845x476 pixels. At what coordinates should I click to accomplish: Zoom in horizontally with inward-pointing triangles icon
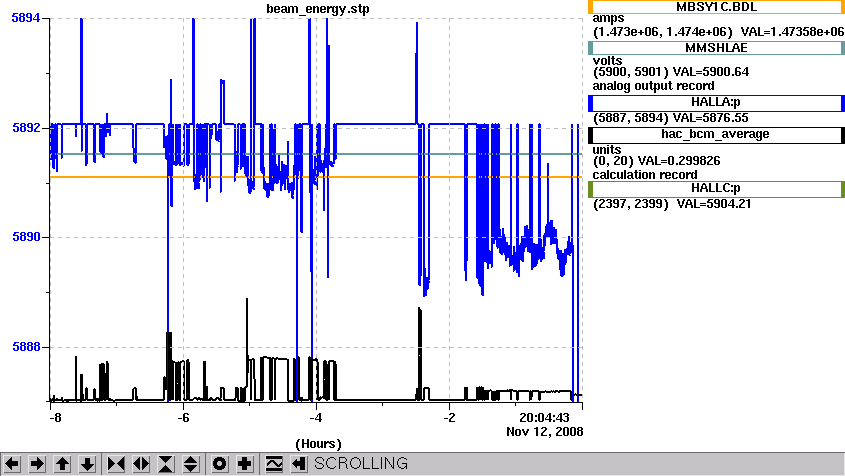(x=116, y=464)
